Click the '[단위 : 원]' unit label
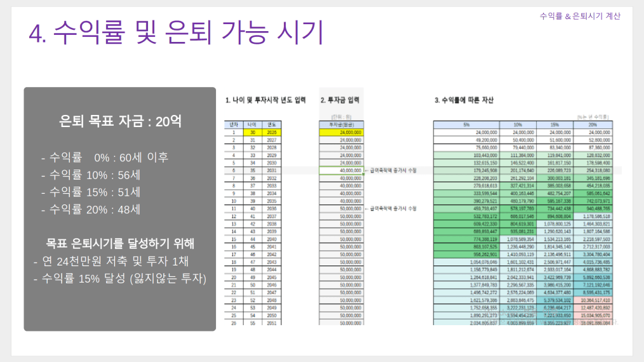 341,117
